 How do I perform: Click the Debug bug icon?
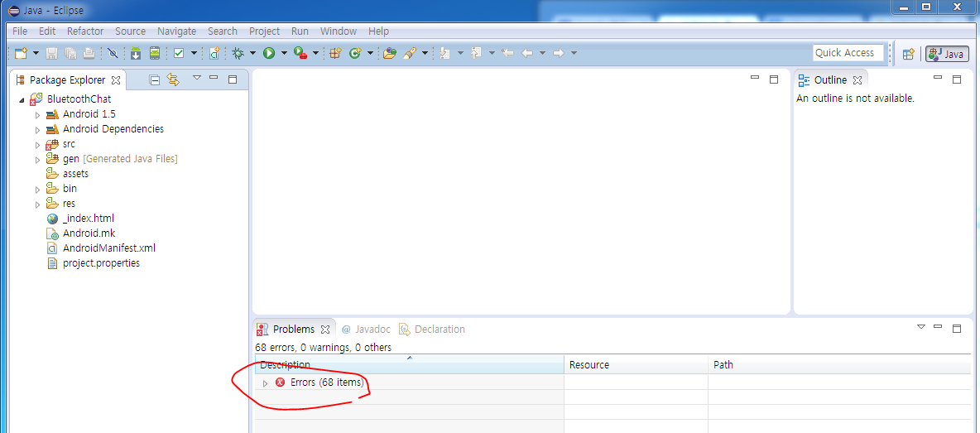(238, 54)
